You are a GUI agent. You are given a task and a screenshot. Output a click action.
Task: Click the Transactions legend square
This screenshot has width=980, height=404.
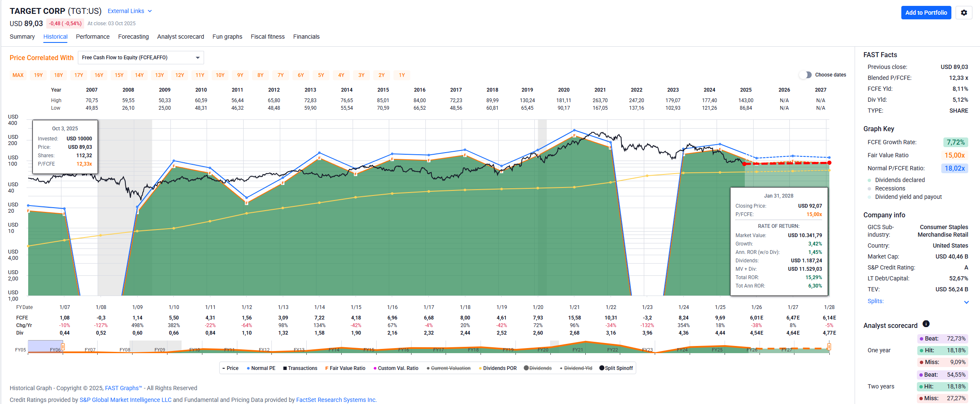point(285,368)
